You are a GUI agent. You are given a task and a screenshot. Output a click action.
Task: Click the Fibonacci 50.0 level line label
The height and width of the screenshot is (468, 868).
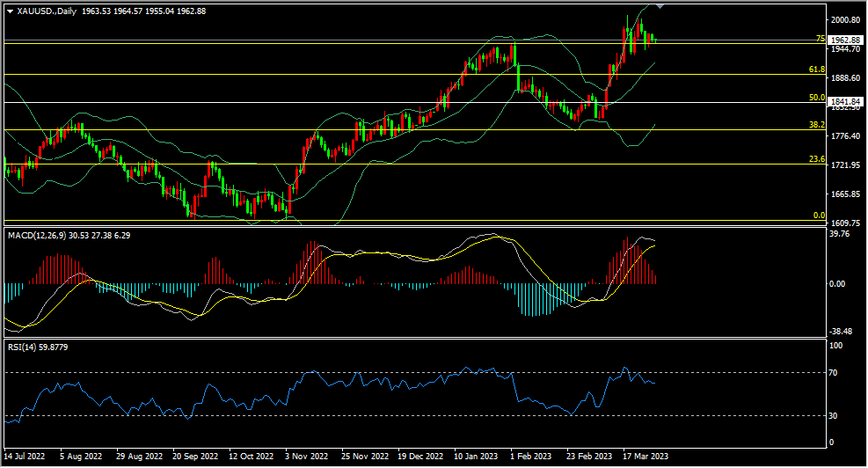coord(816,98)
